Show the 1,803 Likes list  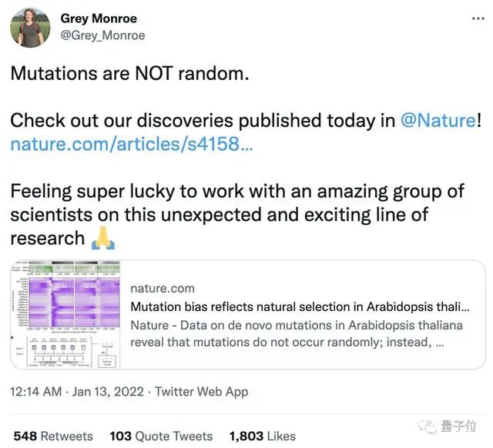coord(263,436)
